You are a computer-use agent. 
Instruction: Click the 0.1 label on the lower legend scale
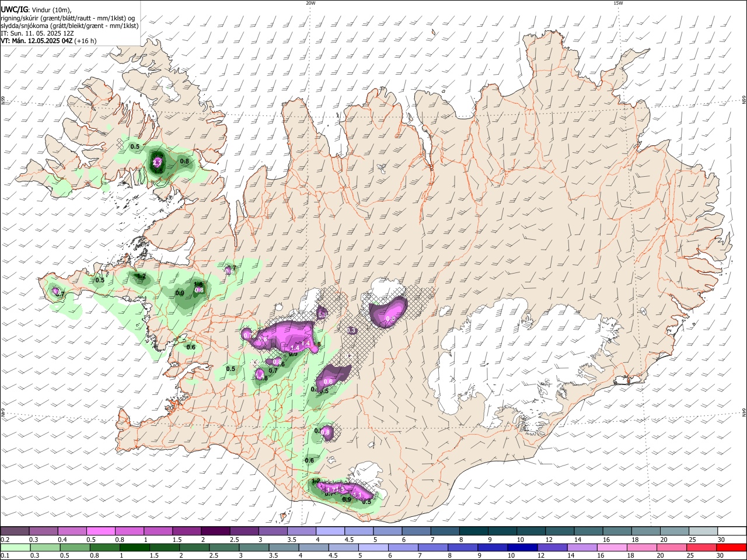(4, 556)
